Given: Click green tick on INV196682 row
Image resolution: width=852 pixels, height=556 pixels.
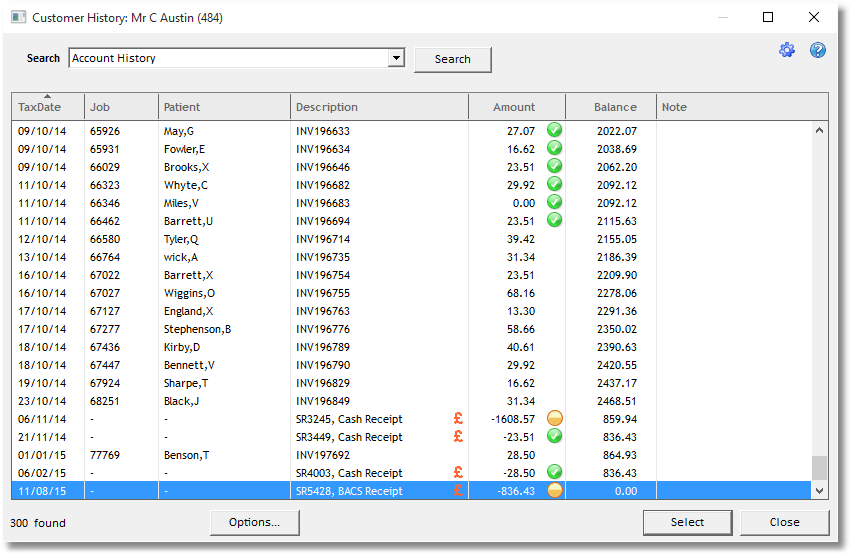Looking at the screenshot, I should (x=554, y=184).
